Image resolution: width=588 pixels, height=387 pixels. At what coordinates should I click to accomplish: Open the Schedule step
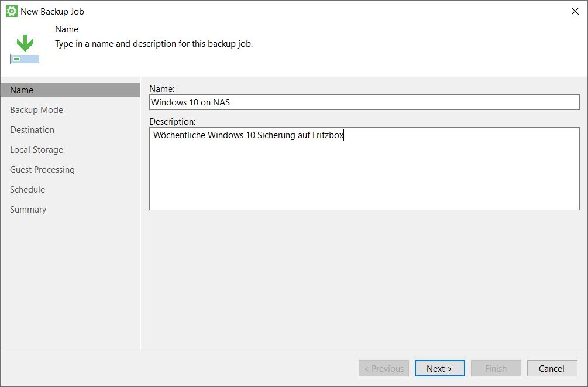(27, 190)
